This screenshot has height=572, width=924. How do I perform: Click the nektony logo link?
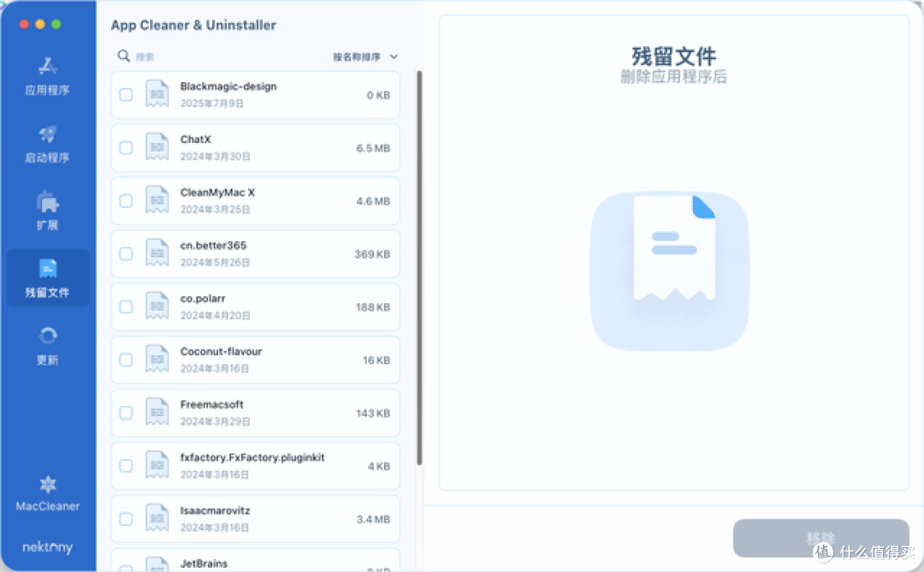(x=47, y=546)
